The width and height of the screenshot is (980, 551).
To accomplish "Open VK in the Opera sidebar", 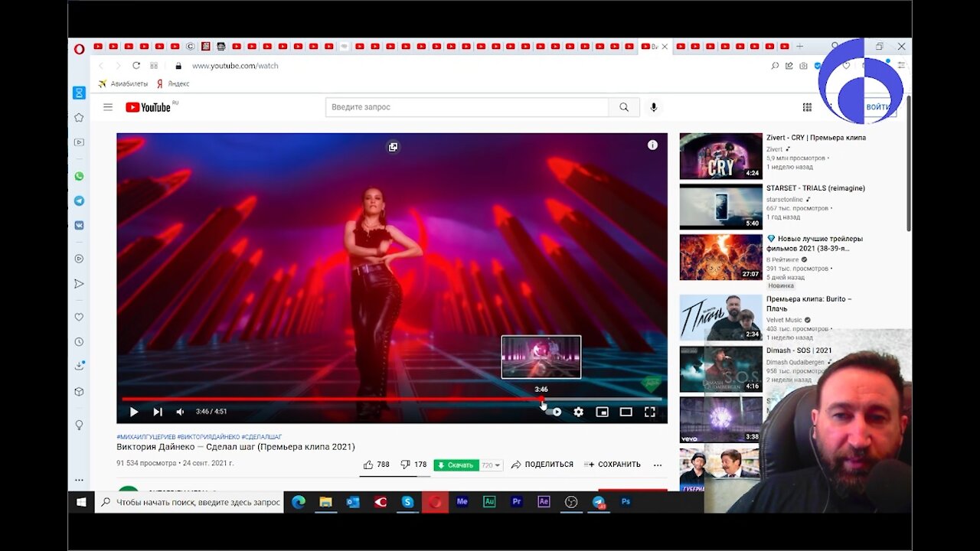I will pyautogui.click(x=79, y=225).
